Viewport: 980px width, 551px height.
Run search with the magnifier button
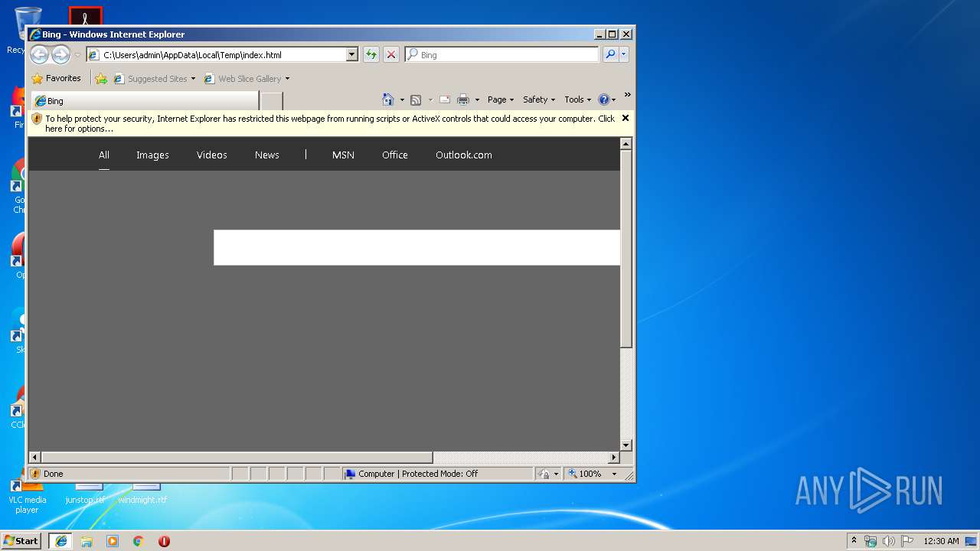[x=610, y=54]
